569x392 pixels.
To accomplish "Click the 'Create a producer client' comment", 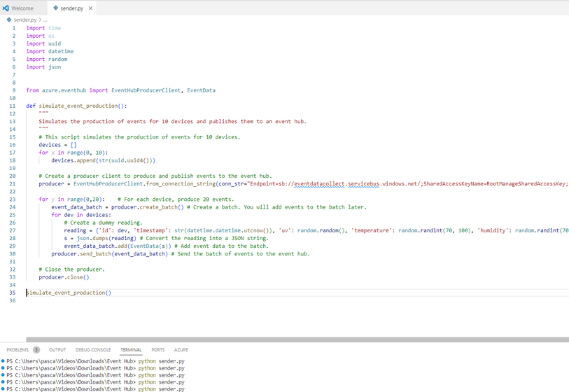I will pyautogui.click(x=155, y=176).
